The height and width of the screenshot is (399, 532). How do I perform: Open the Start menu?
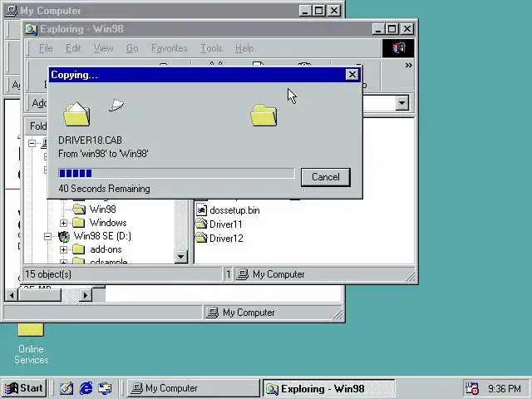pos(24,388)
